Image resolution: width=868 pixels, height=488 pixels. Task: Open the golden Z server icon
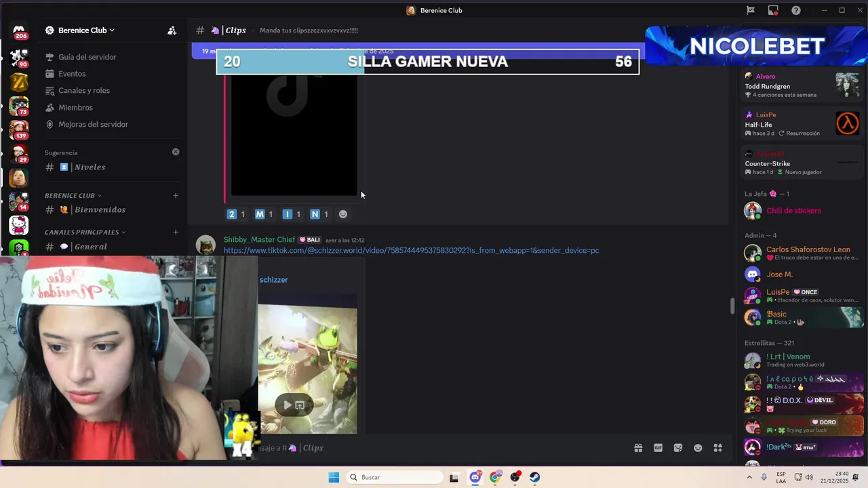tap(19, 82)
